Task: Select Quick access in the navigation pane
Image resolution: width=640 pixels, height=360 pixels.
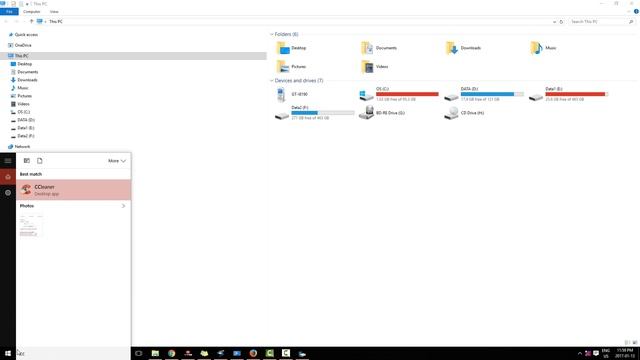Action: click(26, 35)
